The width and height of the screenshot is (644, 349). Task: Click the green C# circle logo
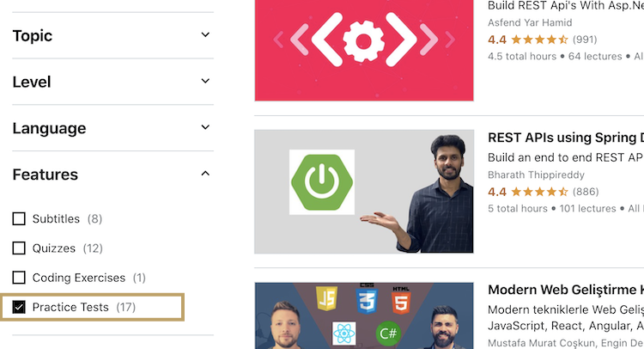point(388,334)
